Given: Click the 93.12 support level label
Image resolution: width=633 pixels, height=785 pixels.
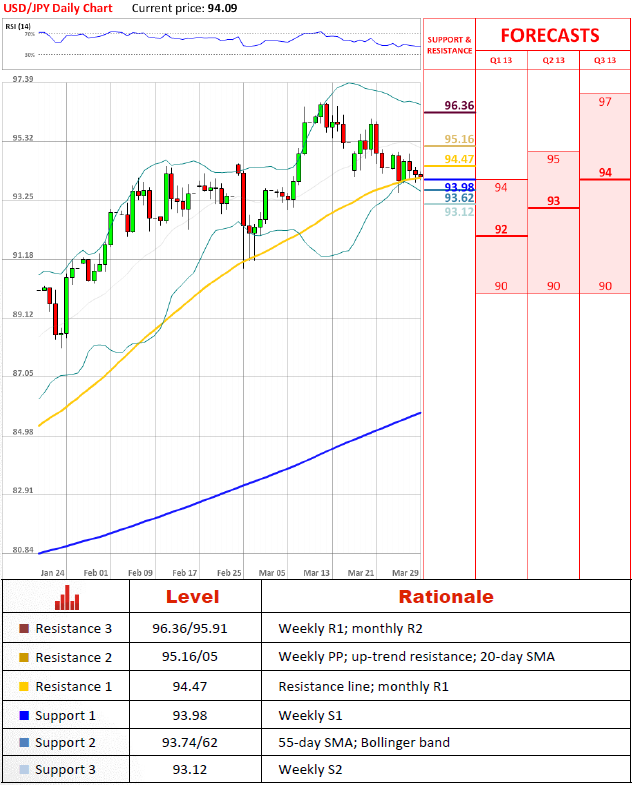Looking at the screenshot, I should point(459,212).
